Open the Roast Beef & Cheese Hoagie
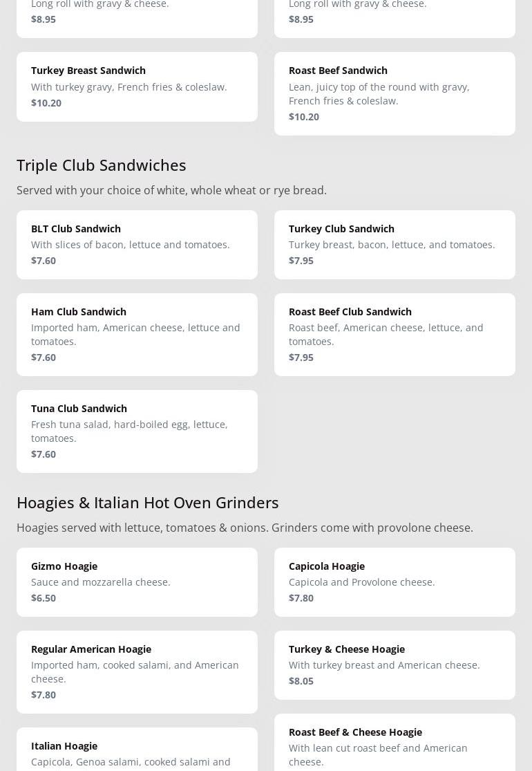Image resolution: width=532 pixels, height=771 pixels. pos(395,743)
